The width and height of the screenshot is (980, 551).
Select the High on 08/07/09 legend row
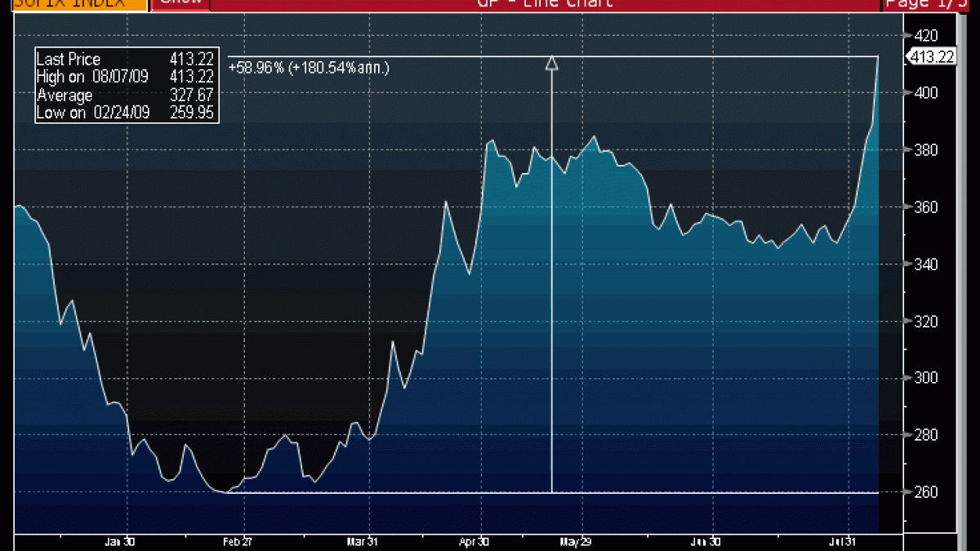[x=125, y=77]
